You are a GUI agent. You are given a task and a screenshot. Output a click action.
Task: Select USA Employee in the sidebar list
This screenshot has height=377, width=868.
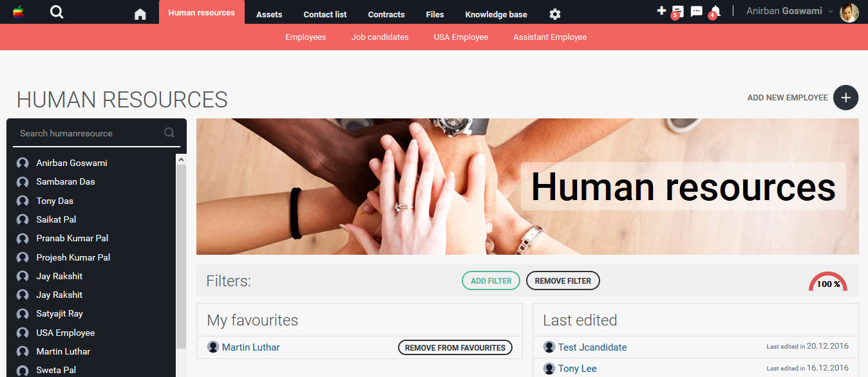click(66, 333)
